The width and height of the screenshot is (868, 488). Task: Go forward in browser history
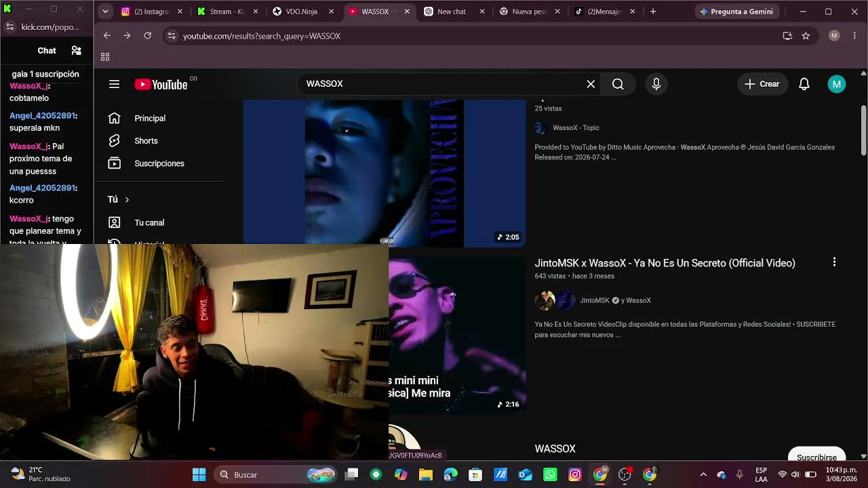pos(127,36)
